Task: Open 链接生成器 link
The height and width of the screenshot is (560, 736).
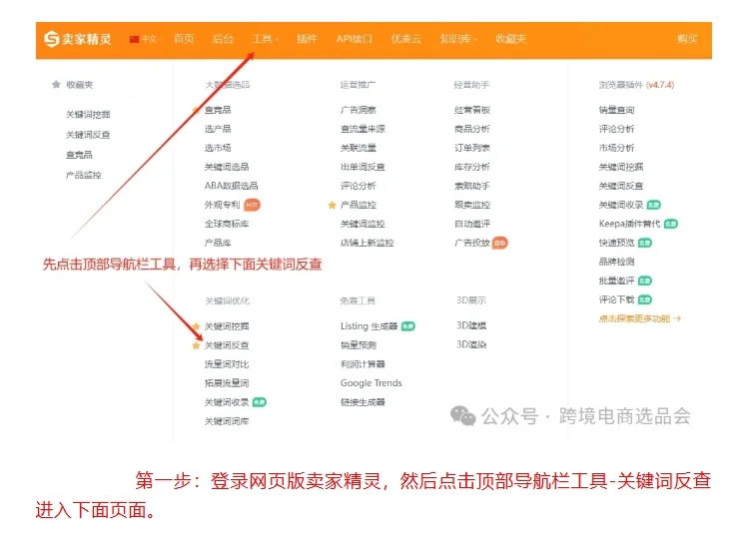Action: [x=363, y=402]
